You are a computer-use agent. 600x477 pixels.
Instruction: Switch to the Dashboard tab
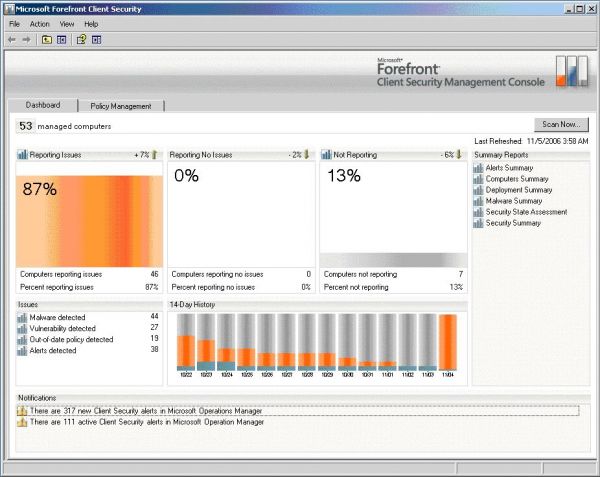(43, 105)
